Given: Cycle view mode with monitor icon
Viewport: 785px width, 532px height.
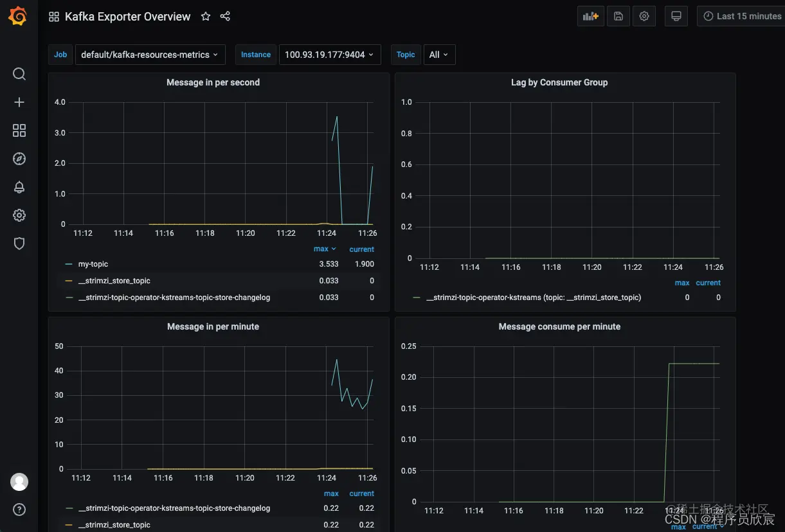Looking at the screenshot, I should (x=676, y=16).
